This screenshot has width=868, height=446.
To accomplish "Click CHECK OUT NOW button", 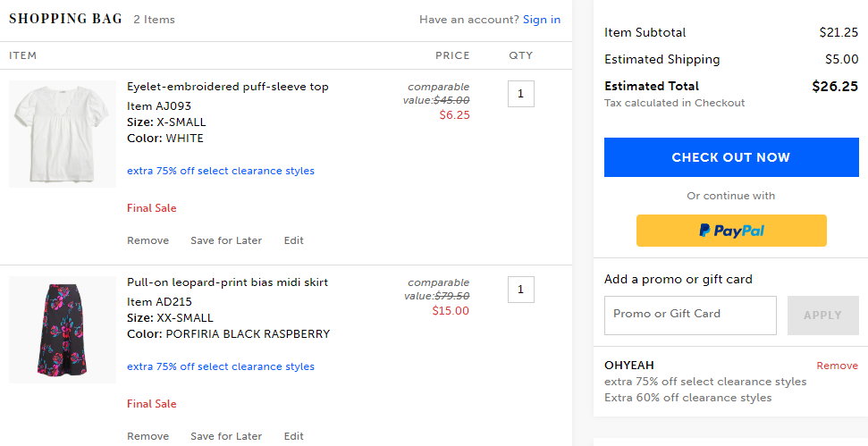I will click(731, 157).
